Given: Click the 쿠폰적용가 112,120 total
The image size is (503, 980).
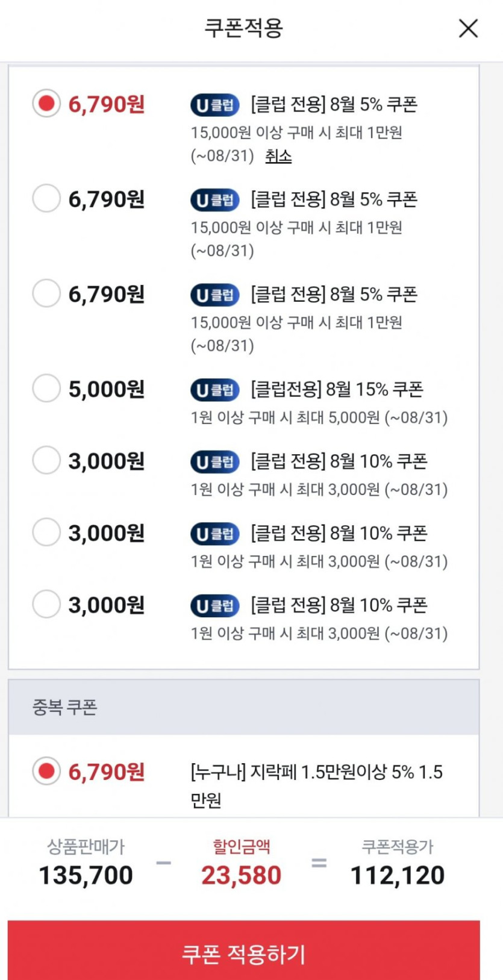Looking at the screenshot, I should pyautogui.click(x=397, y=875).
